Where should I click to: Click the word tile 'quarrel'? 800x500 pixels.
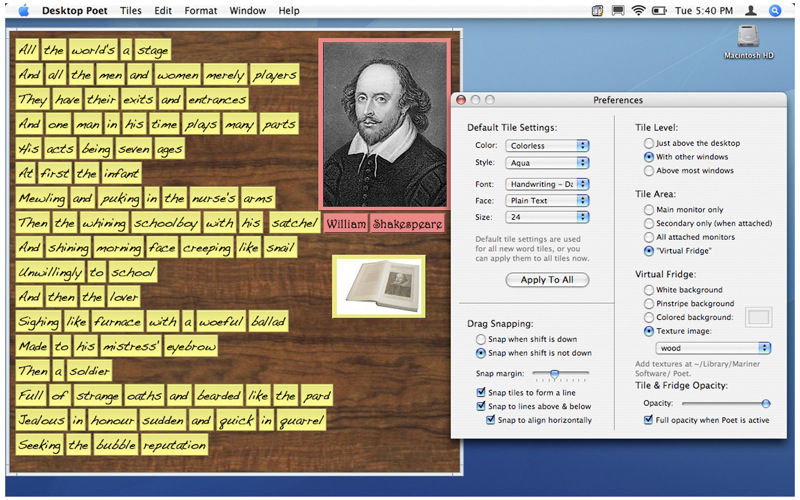click(x=302, y=420)
